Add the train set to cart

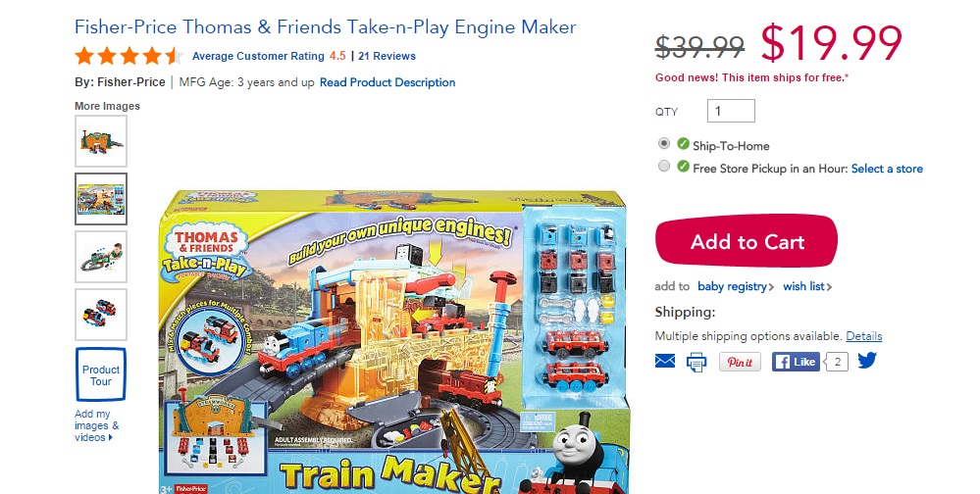747,241
